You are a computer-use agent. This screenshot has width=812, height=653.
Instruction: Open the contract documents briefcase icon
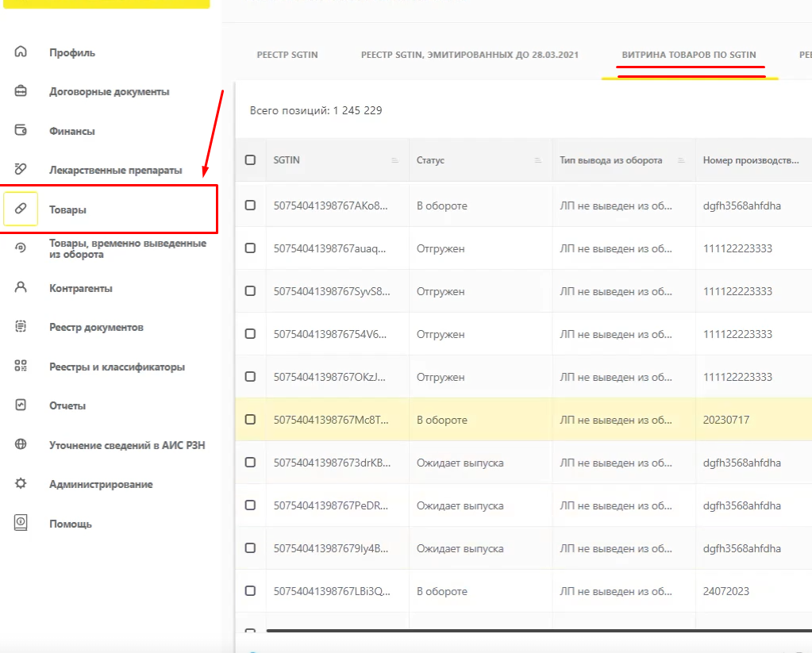(21, 91)
